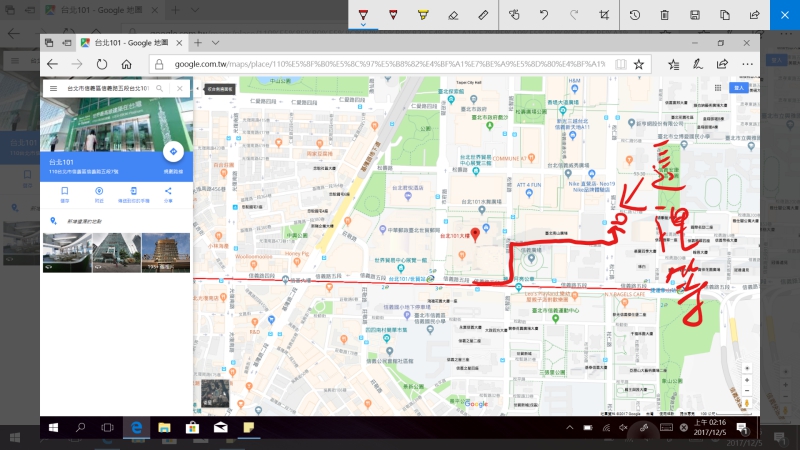
Task: Click the google.com.tw address bar
Action: (x=389, y=64)
